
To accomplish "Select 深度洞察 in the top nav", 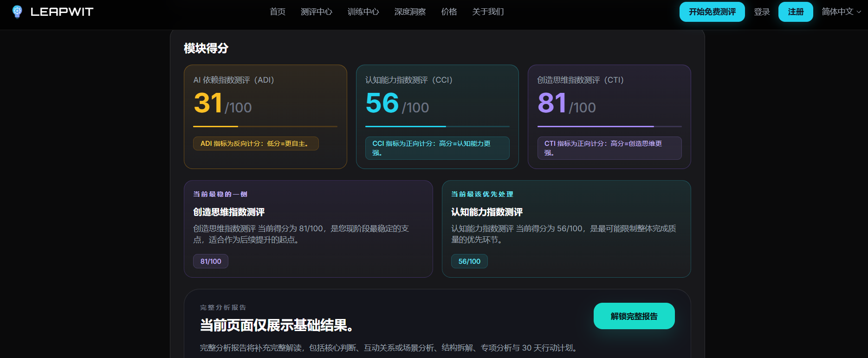I will pos(410,12).
